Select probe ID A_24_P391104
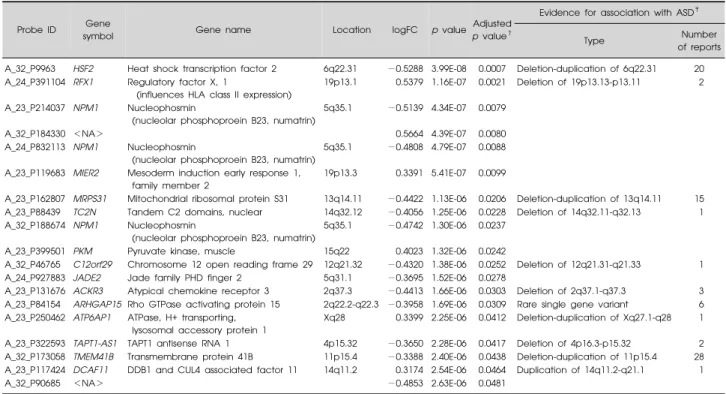The height and width of the screenshot is (394, 726). pyautogui.click(x=35, y=82)
